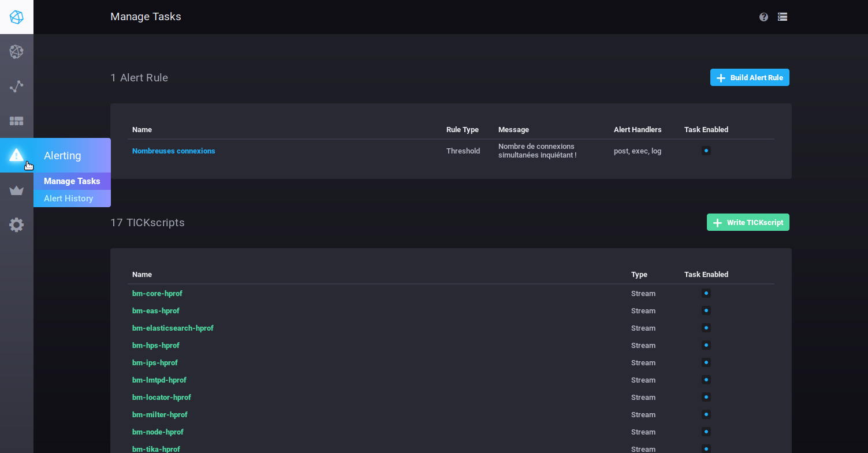The image size is (868, 453).
Task: Open the Host List sidebar icon
Action: (x=17, y=52)
